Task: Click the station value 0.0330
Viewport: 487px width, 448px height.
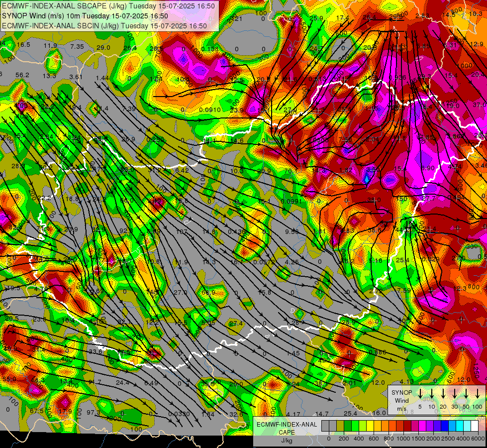Action: [179, 414]
